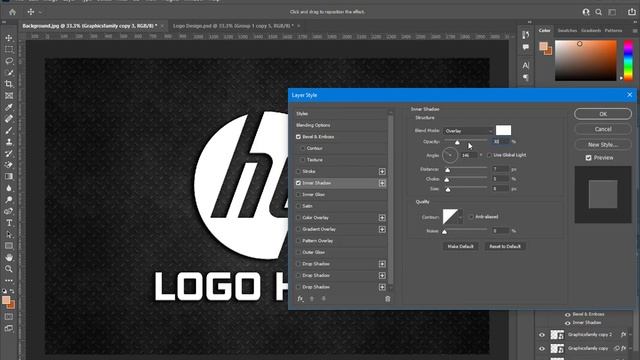This screenshot has width=640, height=360.
Task: Add another Inner Shadow with plus icon
Action: (382, 183)
